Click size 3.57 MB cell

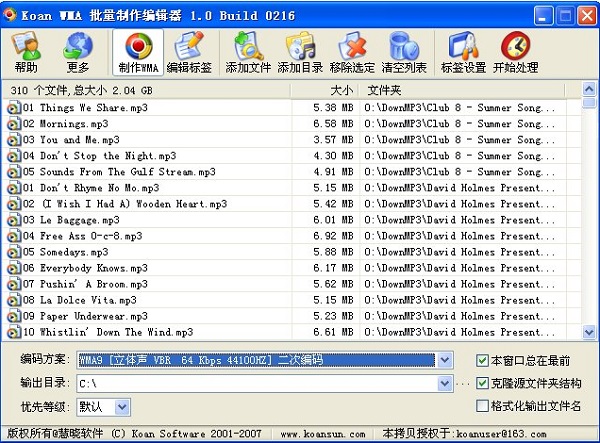pos(333,140)
